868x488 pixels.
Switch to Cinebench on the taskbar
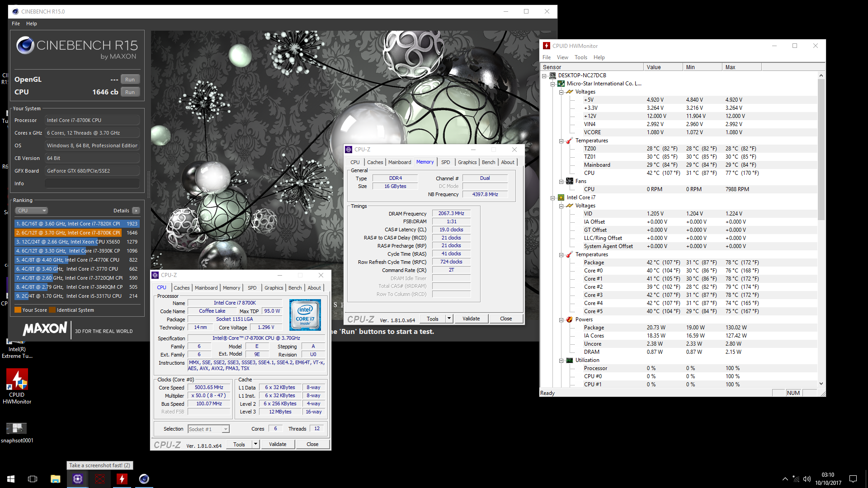144,479
